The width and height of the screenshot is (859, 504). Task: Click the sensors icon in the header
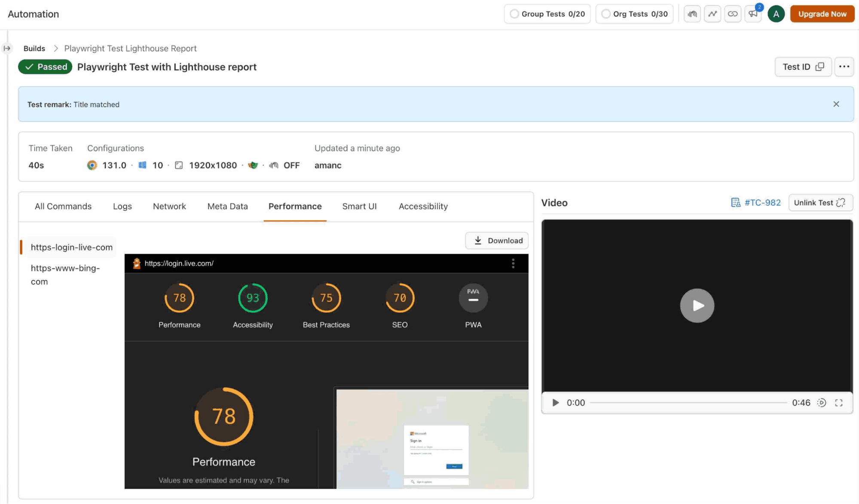click(x=692, y=14)
